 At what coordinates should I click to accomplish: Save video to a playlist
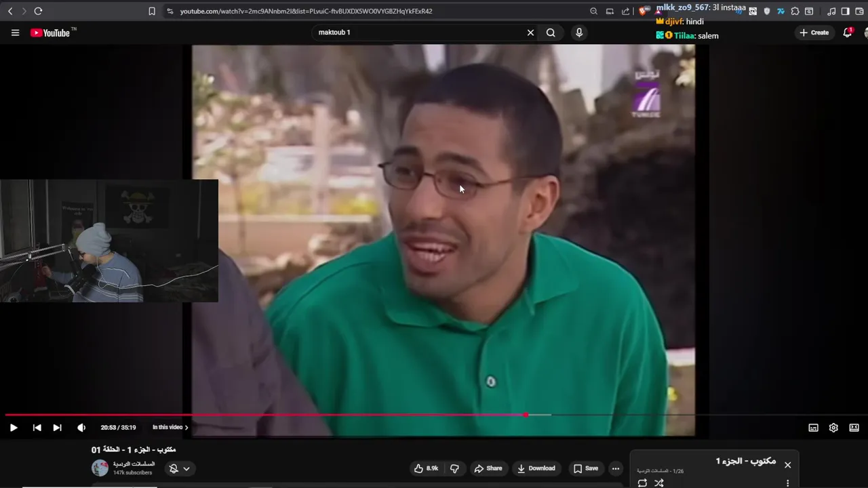click(585, 468)
